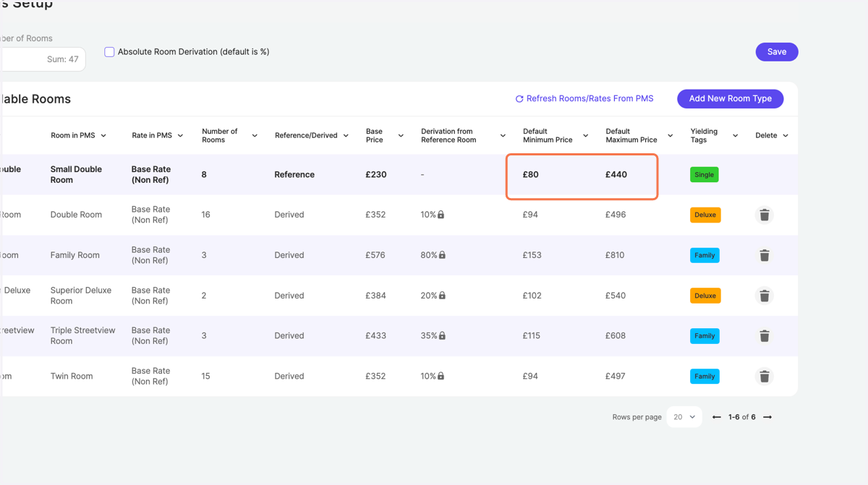
Task: Open Room in PMS column menu
Action: click(103, 136)
